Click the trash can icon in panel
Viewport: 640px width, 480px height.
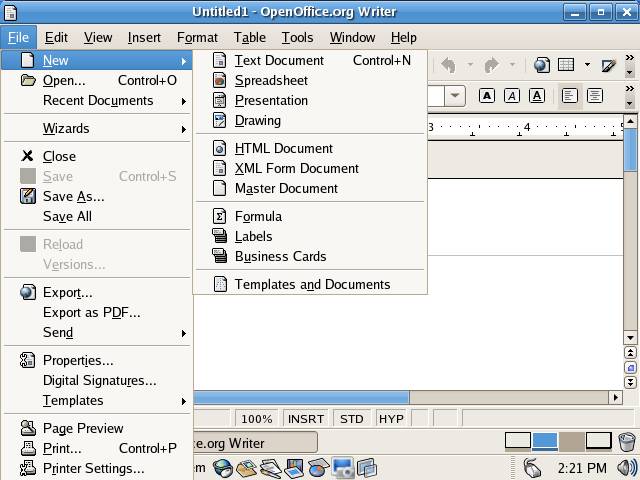pos(626,441)
